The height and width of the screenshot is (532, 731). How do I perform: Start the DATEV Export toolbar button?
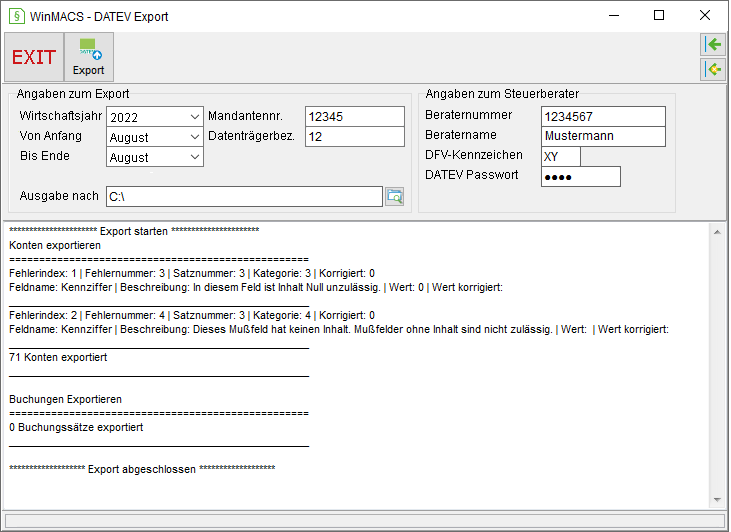89,57
